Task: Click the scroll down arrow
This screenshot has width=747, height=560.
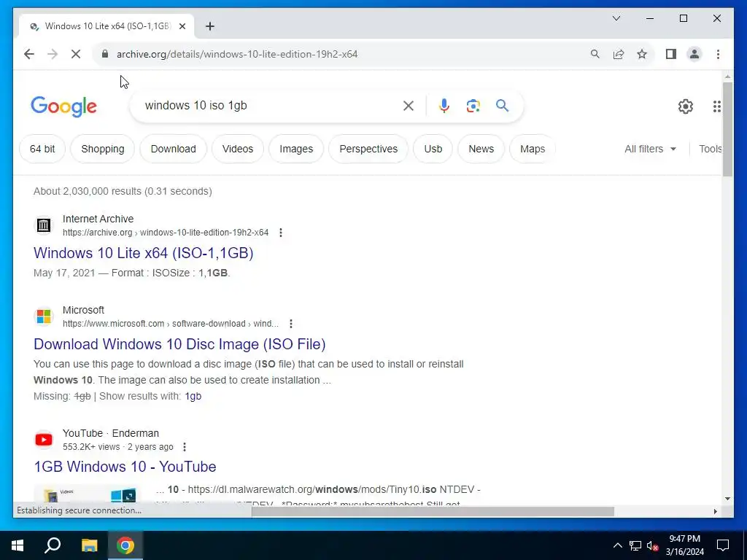Action: click(727, 499)
